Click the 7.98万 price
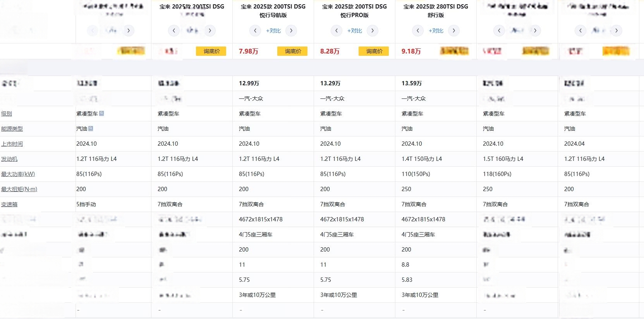Image resolution: width=644 pixels, height=319 pixels. click(x=249, y=51)
